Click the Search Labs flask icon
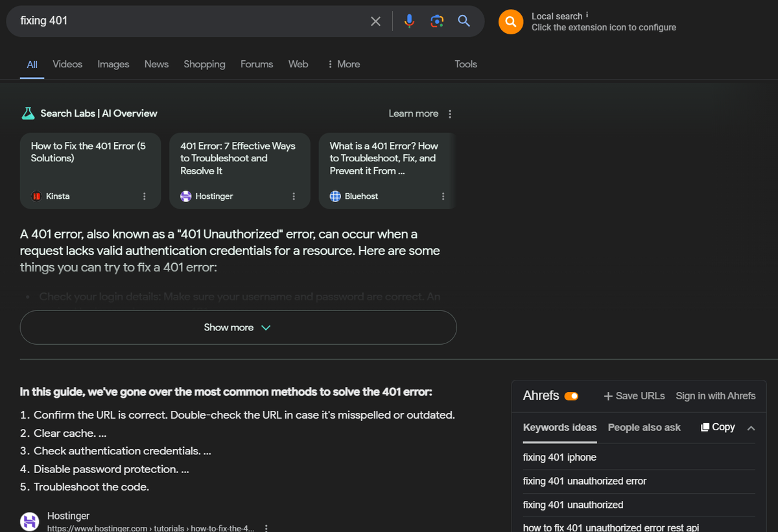The height and width of the screenshot is (532, 778). pyautogui.click(x=28, y=113)
